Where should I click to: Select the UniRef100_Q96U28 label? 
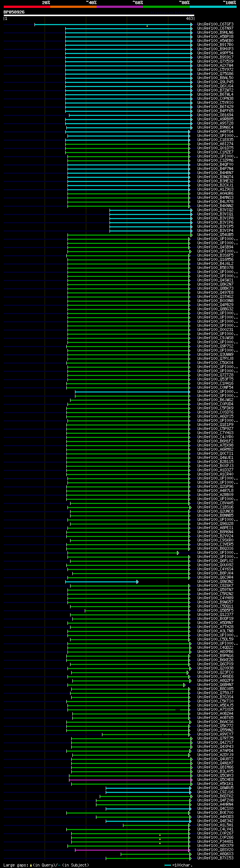pos(215,524)
